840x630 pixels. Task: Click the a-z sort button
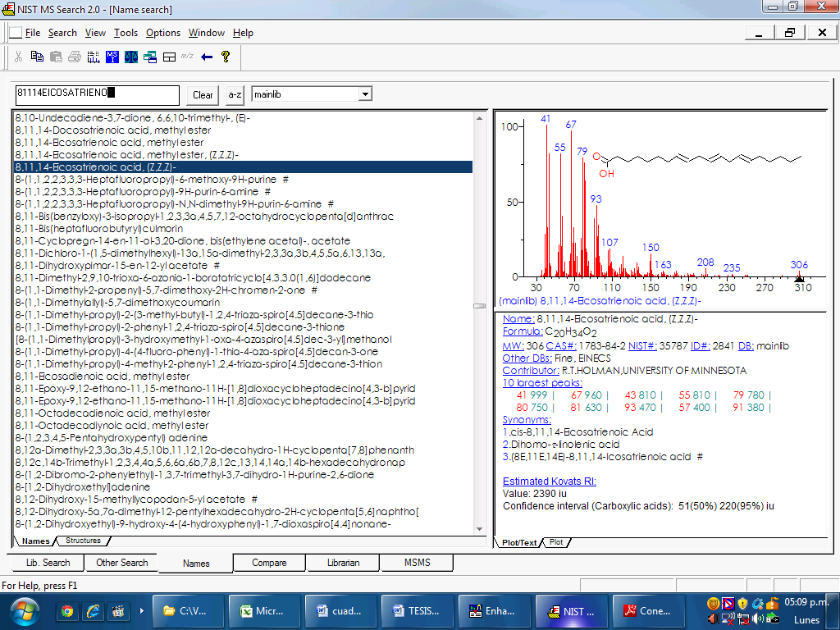tap(235, 95)
